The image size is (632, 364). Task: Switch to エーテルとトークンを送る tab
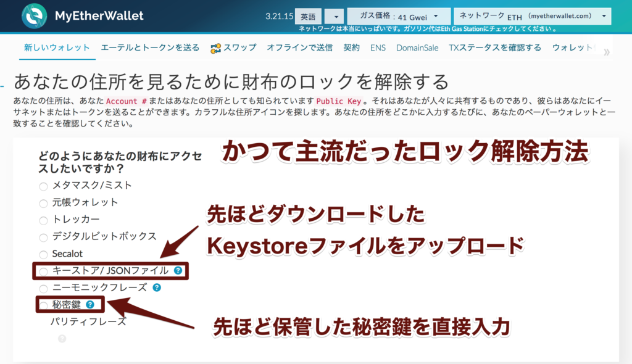click(x=150, y=48)
